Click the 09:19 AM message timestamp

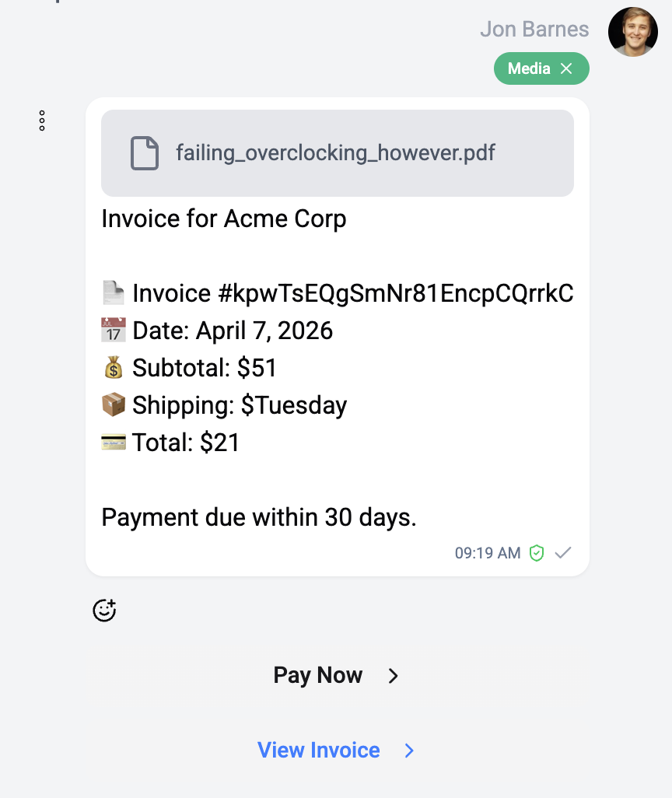point(488,553)
